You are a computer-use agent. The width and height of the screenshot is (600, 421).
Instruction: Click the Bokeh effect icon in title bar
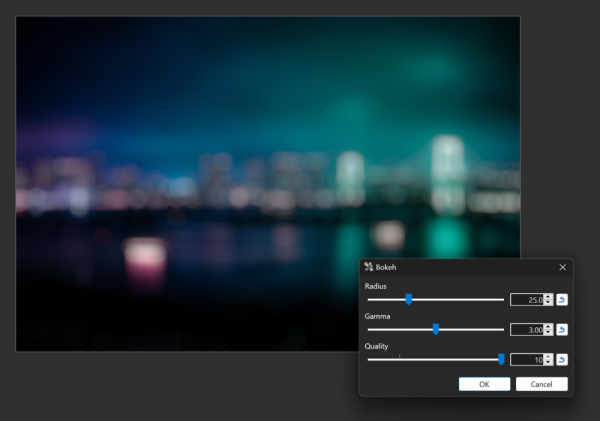368,267
